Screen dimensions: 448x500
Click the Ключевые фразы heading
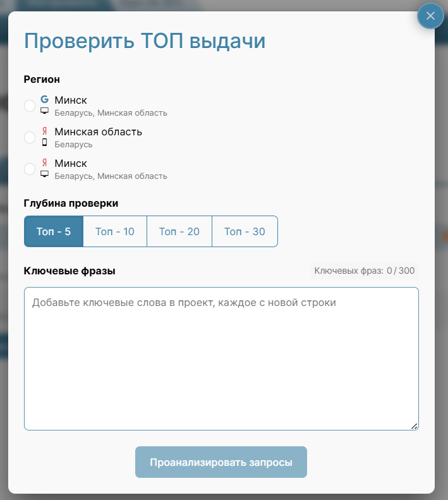(70, 271)
